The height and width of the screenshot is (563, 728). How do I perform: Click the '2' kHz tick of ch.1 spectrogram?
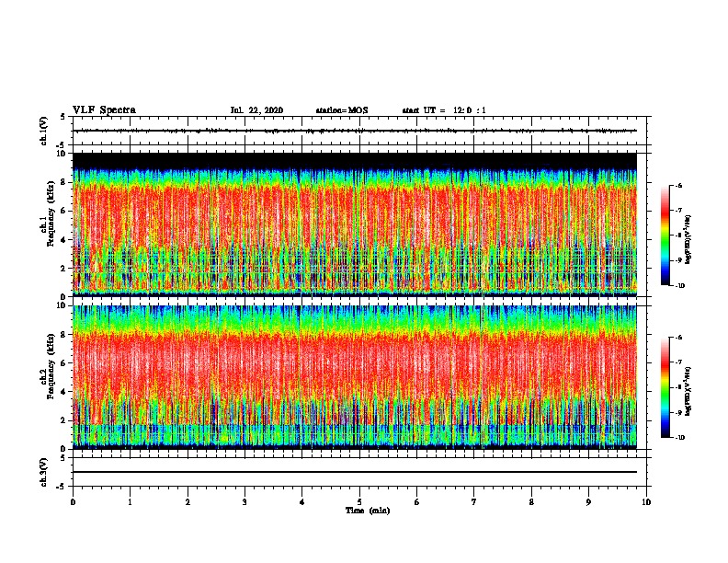pos(63,268)
